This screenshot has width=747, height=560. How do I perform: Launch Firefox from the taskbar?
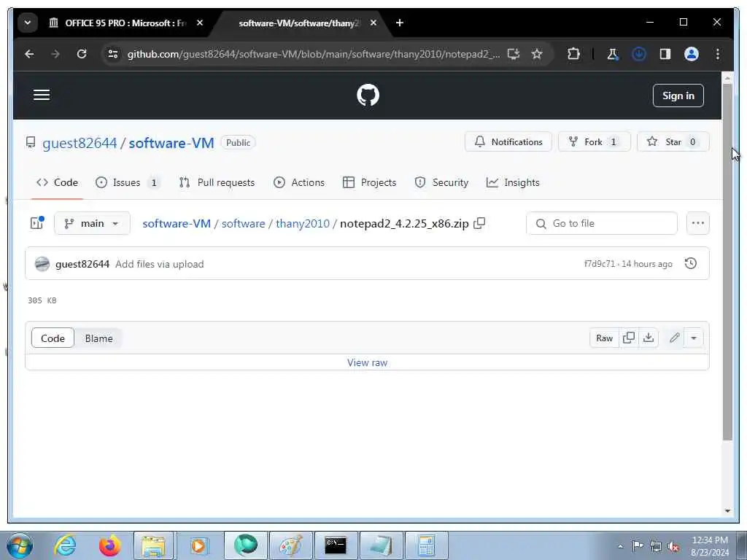point(109,545)
